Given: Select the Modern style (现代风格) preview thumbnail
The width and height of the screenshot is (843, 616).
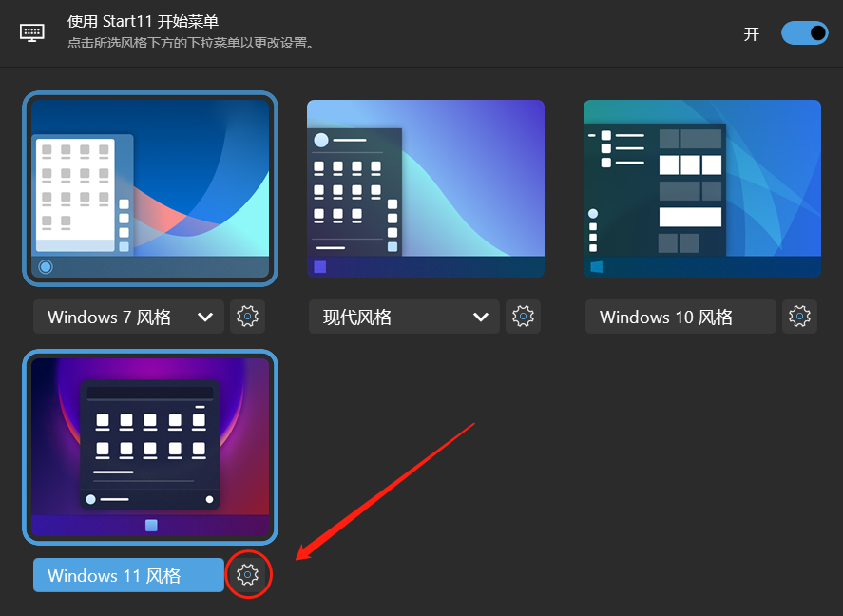Looking at the screenshot, I should click(x=426, y=188).
